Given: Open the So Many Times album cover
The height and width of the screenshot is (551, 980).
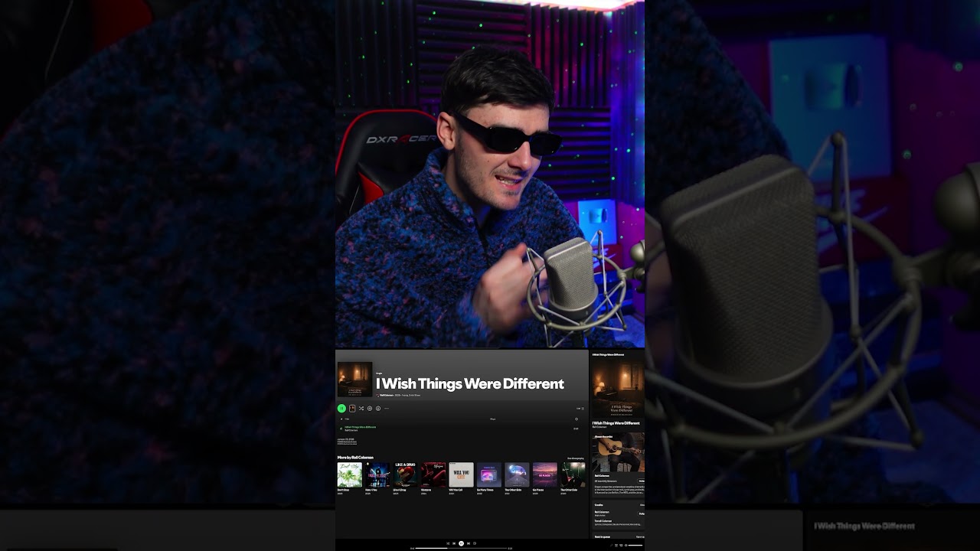Looking at the screenshot, I should click(489, 474).
